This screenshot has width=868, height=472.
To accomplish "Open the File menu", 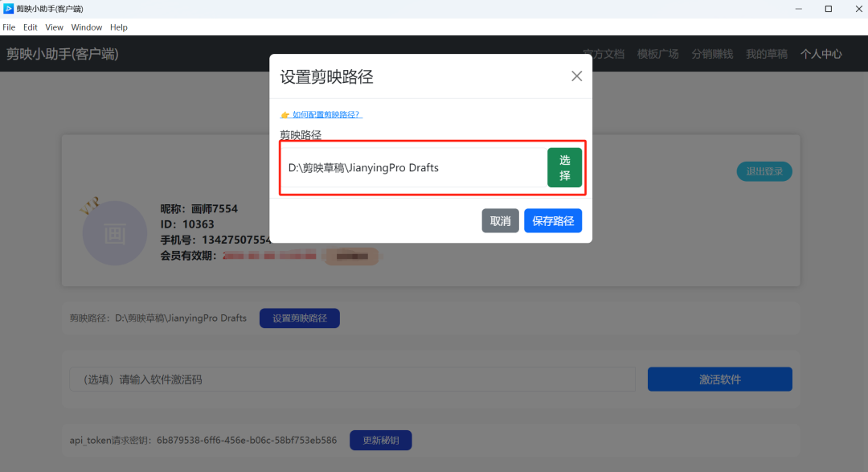I will 9,27.
